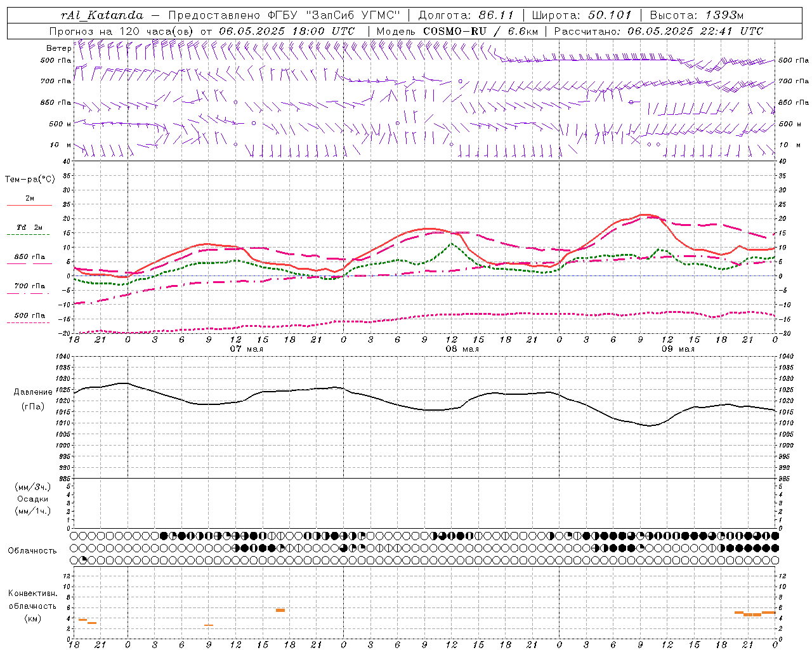Image resolution: width=812 pixels, height=650 pixels.
Task: Select the Высота: 1393м field
Action: tap(697, 15)
